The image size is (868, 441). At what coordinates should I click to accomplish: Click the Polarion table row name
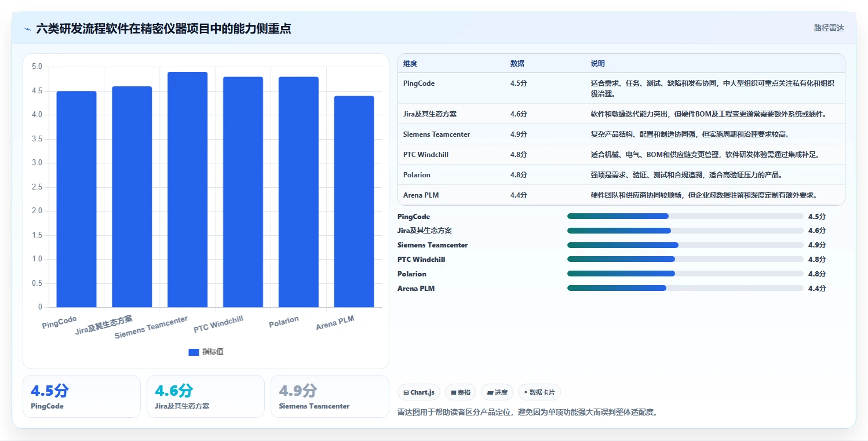click(x=417, y=175)
